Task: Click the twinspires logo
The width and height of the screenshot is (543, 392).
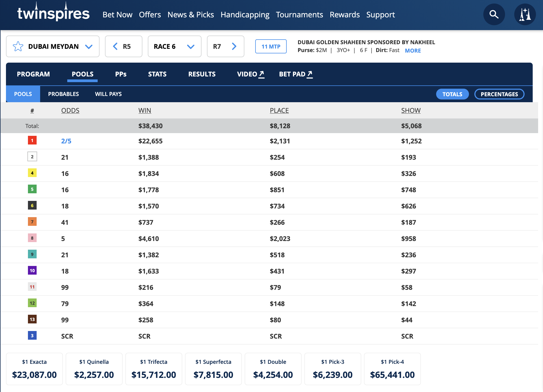Action: coord(53,13)
